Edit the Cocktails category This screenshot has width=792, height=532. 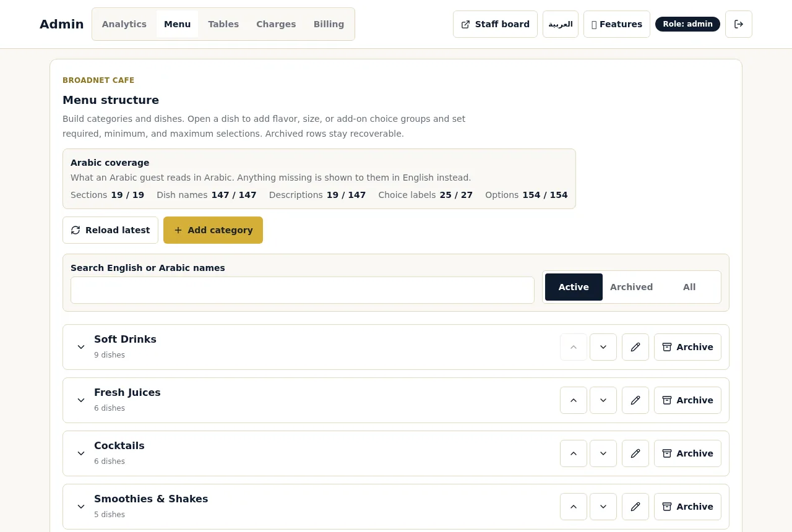point(635,453)
